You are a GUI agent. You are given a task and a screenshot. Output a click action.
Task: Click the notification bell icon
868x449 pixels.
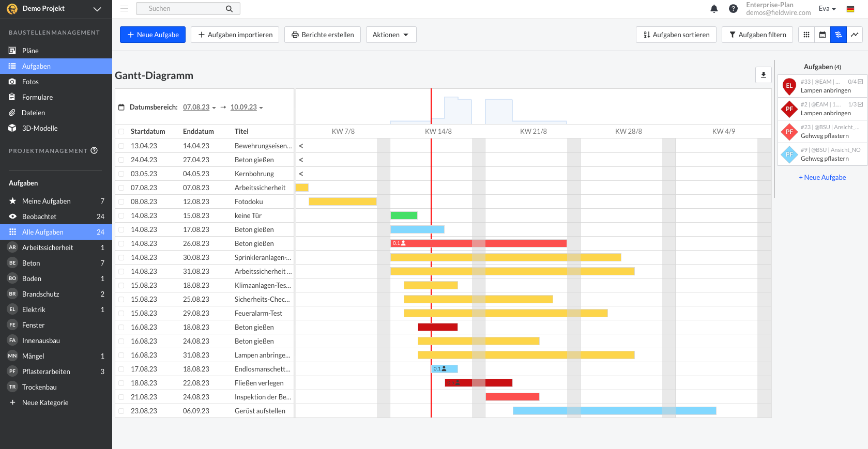(714, 9)
